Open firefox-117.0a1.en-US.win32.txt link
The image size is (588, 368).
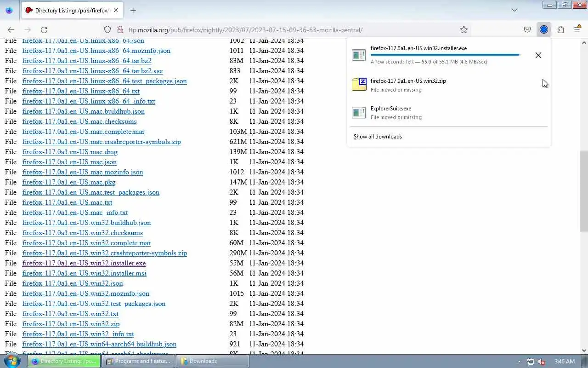70,314
